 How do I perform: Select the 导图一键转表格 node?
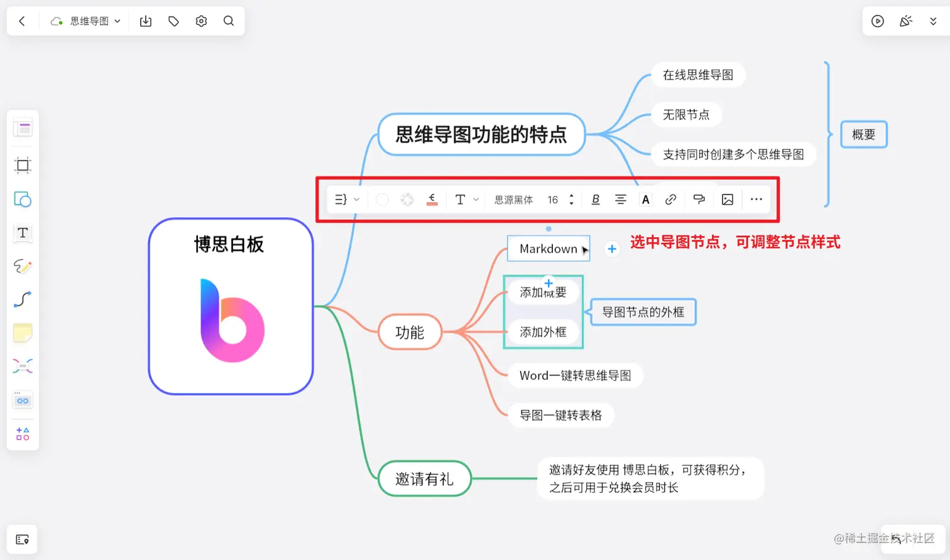coord(560,415)
